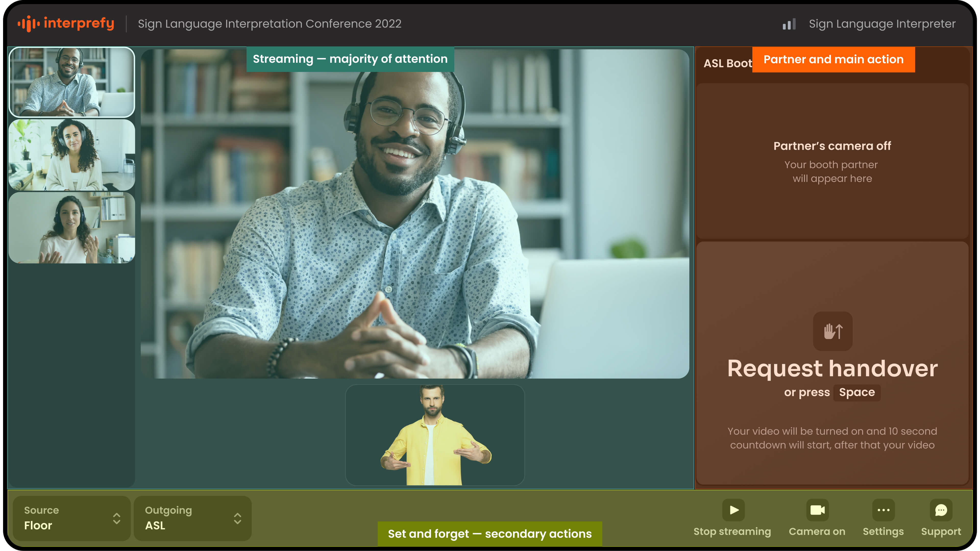The image size is (980, 551).
Task: Click the Stop streaming play icon
Action: click(x=733, y=510)
